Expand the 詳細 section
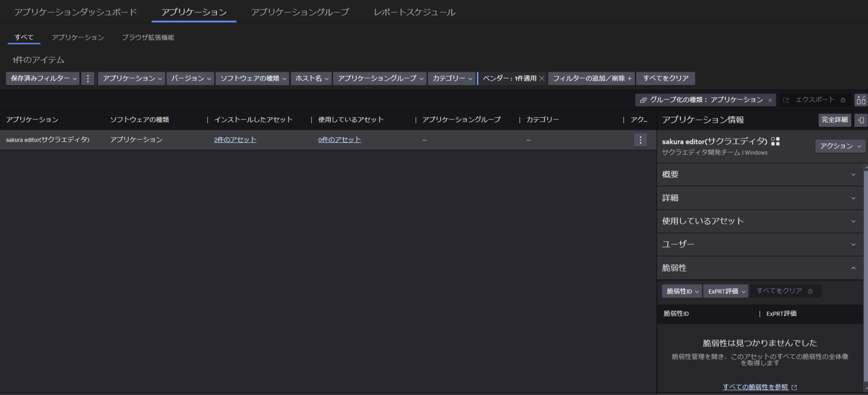Image resolution: width=868 pixels, height=395 pixels. [760, 198]
